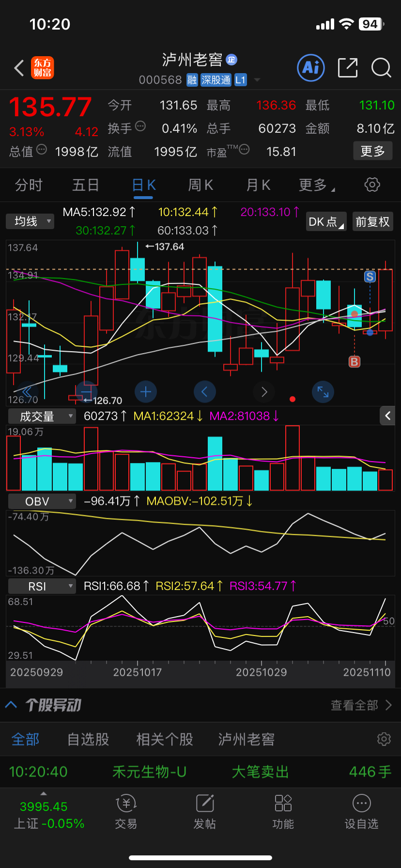Tap the enterprise badge beside 泸州老窖
Screen dimensions: 401x868
pyautogui.click(x=231, y=60)
